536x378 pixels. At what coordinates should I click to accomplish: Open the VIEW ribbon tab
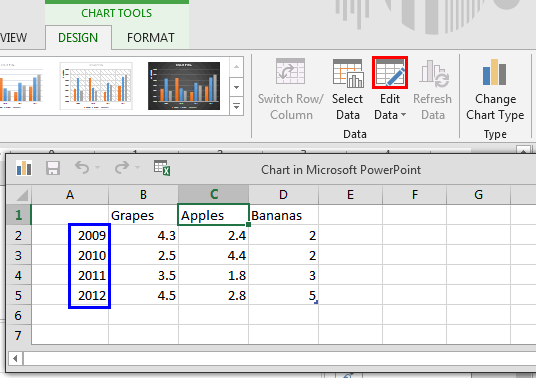click(14, 38)
